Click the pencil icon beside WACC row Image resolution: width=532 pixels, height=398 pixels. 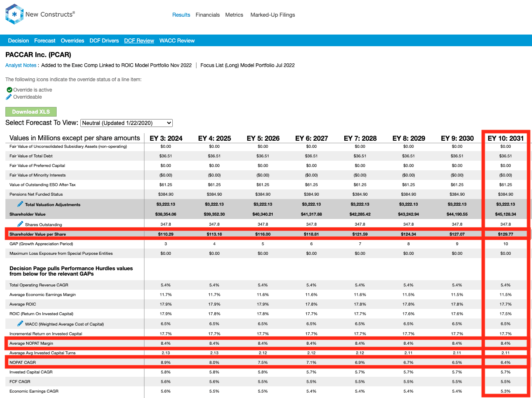coord(20,323)
